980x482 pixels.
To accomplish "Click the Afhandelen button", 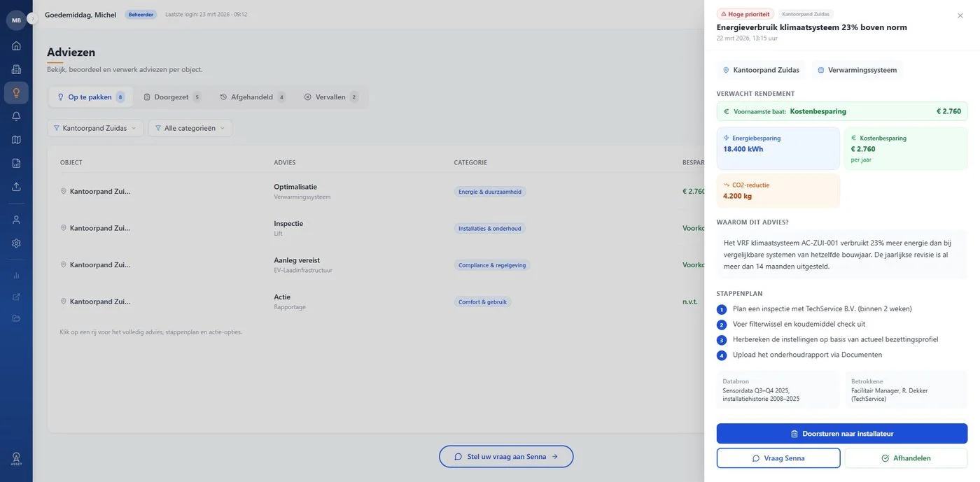I will (x=906, y=458).
